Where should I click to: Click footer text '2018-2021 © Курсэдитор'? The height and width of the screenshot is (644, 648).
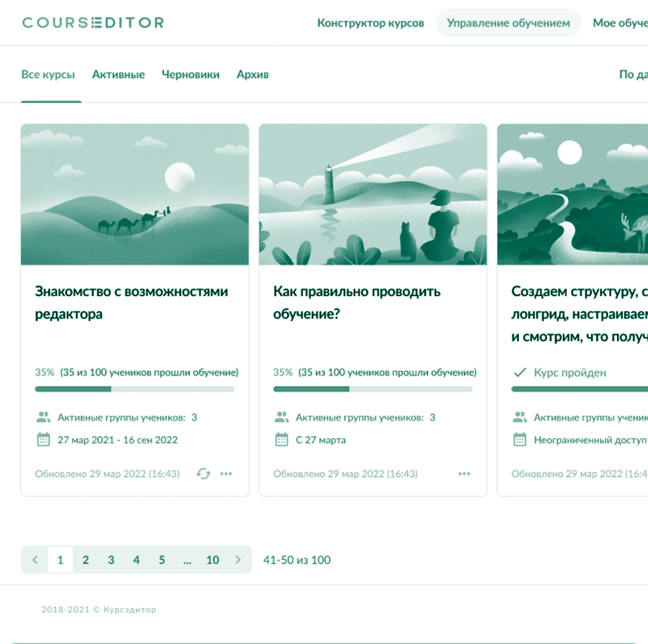click(x=99, y=610)
